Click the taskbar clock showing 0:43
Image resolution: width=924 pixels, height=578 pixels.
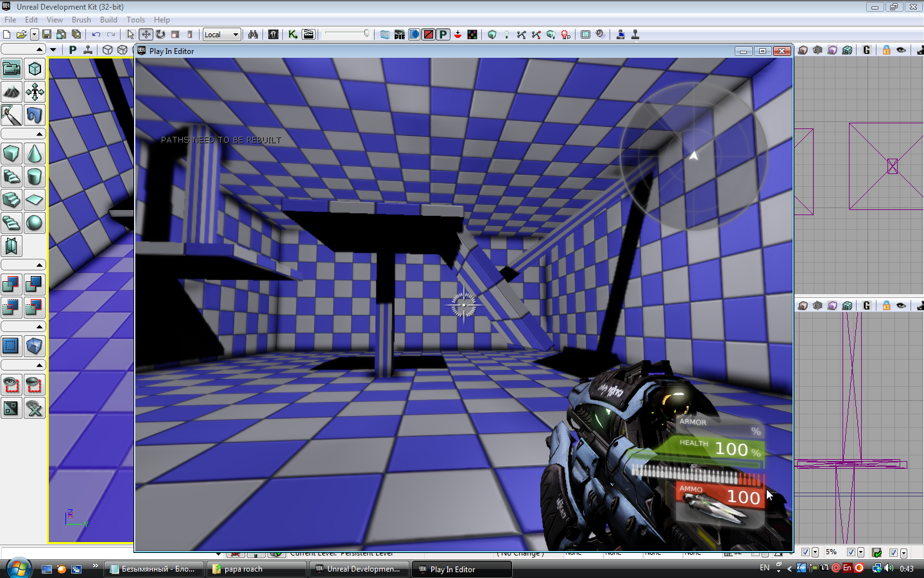coord(907,568)
